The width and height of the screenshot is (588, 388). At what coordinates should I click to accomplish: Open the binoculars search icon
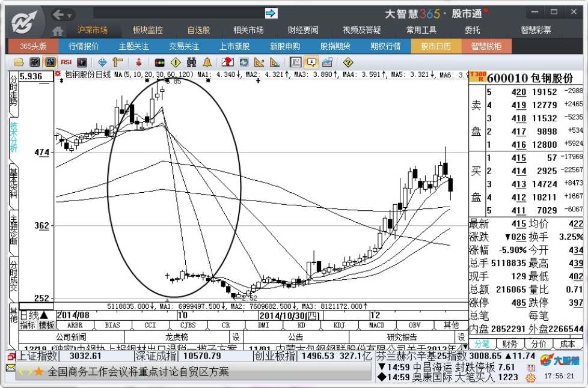click(x=192, y=62)
